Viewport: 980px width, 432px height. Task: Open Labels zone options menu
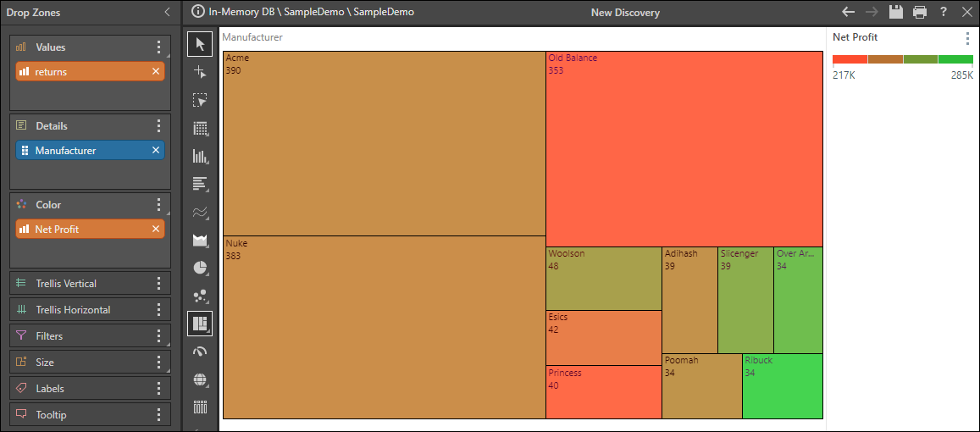pyautogui.click(x=158, y=388)
